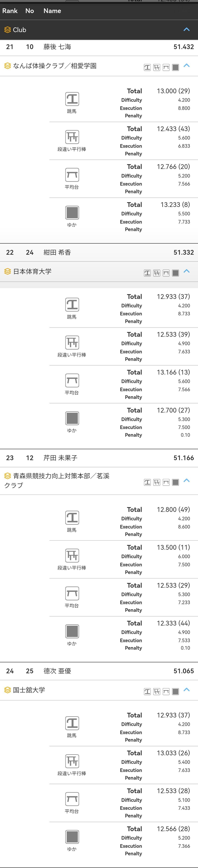Viewport: 198px width, 868px height.
Task: Click vault icon in 藤後 七海's club row
Action: coord(147,67)
